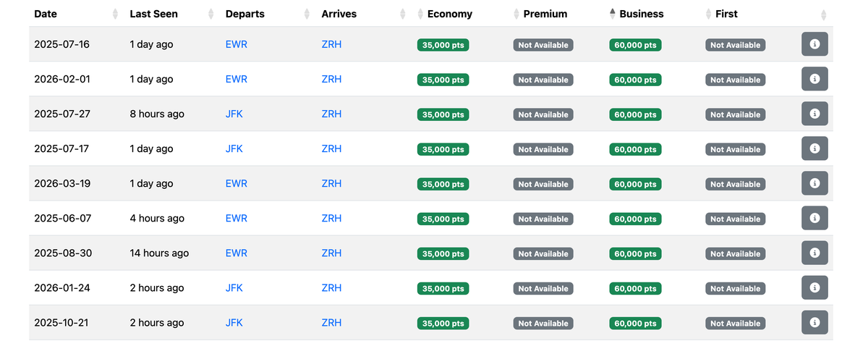Select 35,000 pts badge for 2025-10-21
The image size is (868, 341).
click(443, 323)
